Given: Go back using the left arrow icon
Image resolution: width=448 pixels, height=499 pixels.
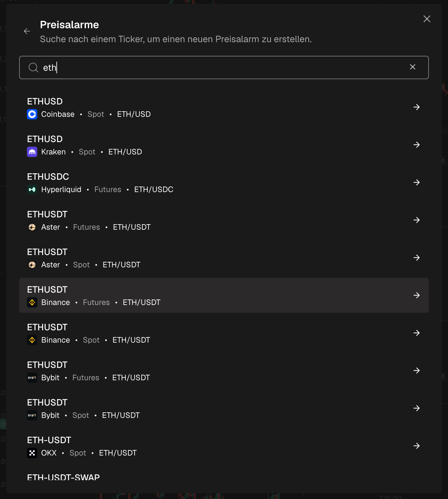Looking at the screenshot, I should coord(27,31).
